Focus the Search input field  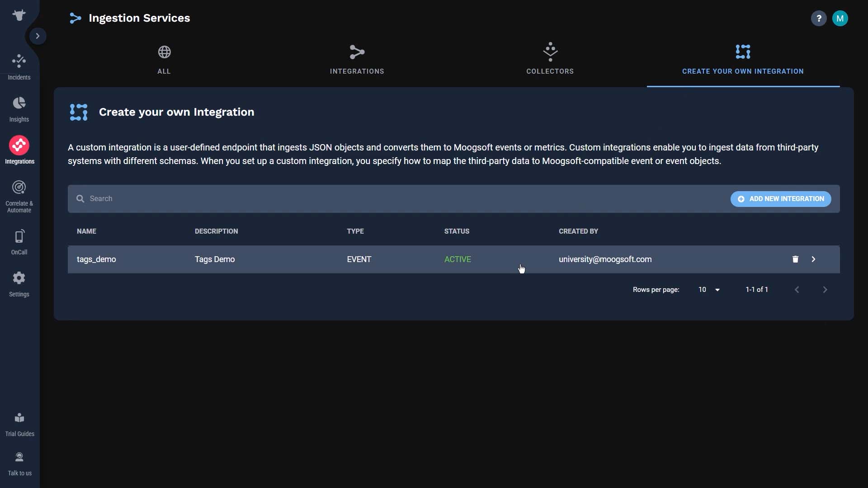(x=398, y=199)
